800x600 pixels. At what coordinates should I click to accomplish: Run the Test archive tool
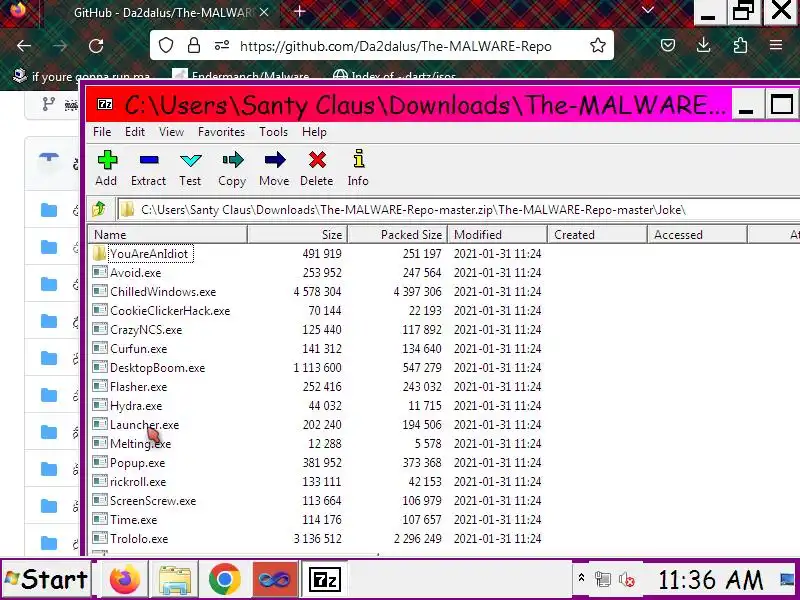190,168
